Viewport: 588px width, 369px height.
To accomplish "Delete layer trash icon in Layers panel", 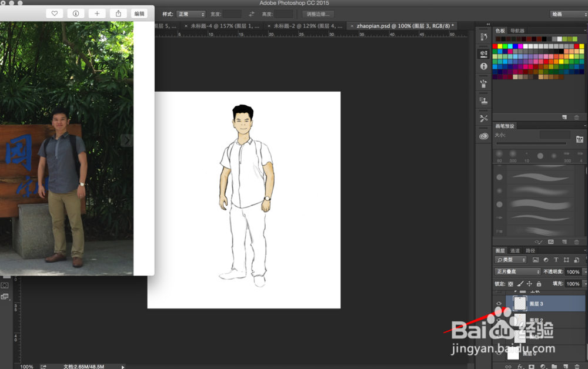I will [577, 366].
